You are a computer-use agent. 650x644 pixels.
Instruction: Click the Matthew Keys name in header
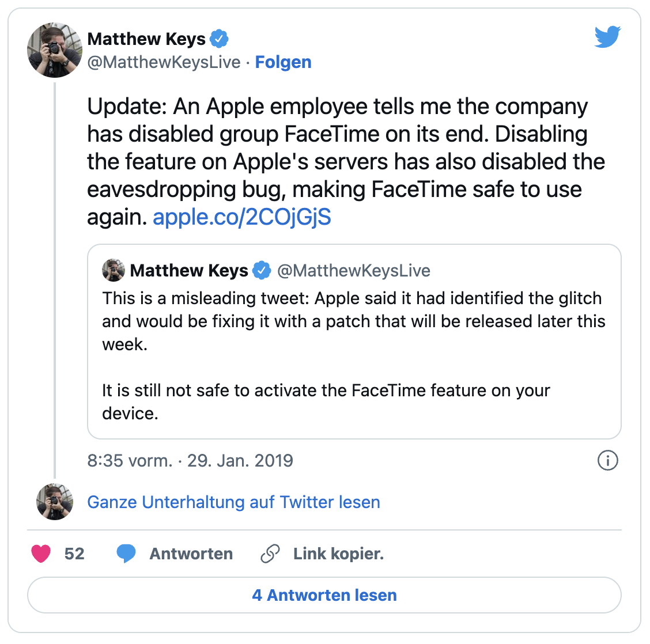(146, 39)
